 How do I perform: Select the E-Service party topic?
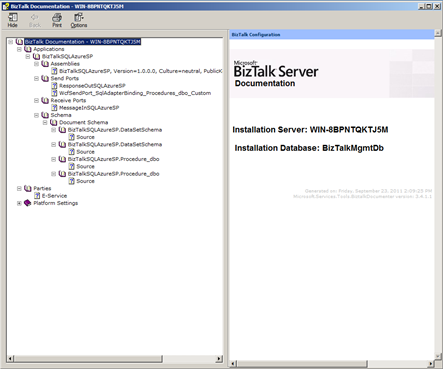(x=54, y=196)
